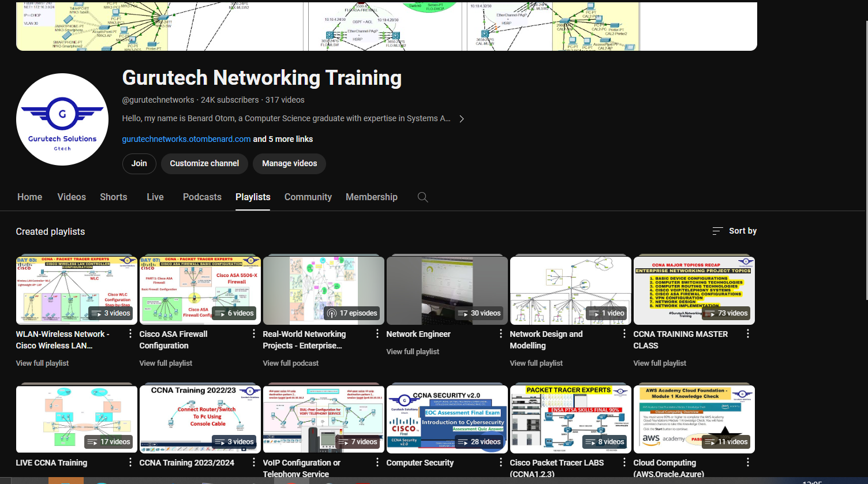
Task: Expand the channel description with the chevron
Action: pyautogui.click(x=461, y=119)
